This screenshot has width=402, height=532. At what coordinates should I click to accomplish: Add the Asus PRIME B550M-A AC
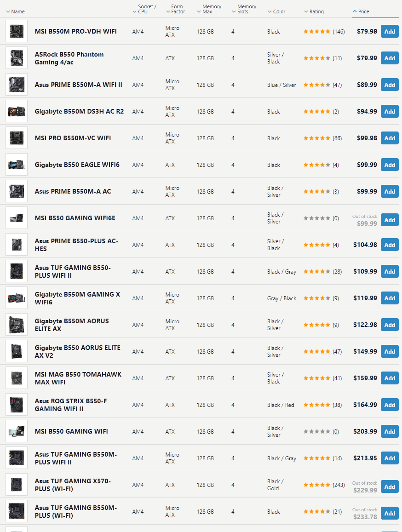tap(390, 191)
